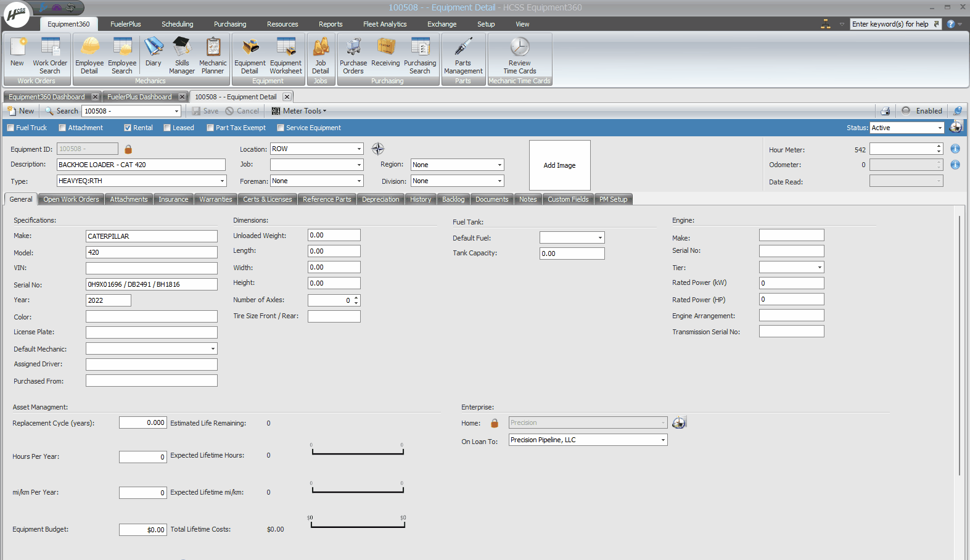
Task: Open Purchasing Search
Action: tap(420, 55)
